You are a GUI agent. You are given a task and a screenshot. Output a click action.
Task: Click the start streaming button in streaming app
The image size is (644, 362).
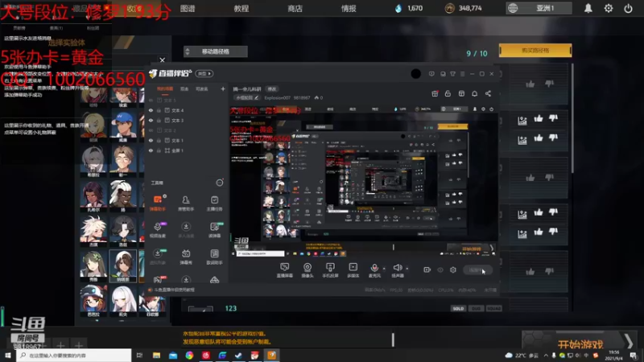tap(478, 269)
